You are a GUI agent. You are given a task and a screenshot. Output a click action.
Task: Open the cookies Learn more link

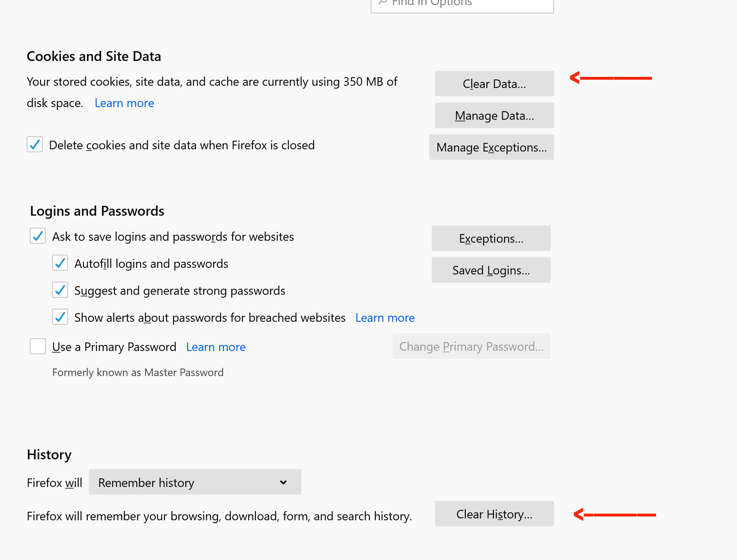pos(124,103)
